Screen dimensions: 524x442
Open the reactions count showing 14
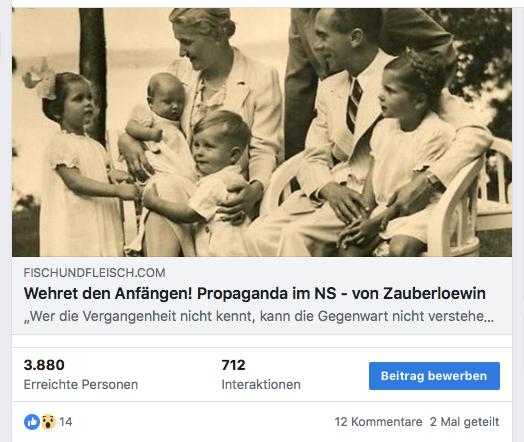(x=66, y=422)
